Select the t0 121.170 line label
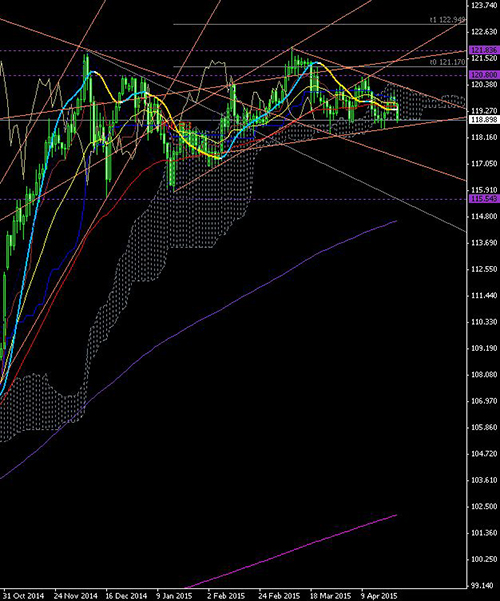Image resolution: width=500 pixels, height=601 pixels. pos(447,62)
